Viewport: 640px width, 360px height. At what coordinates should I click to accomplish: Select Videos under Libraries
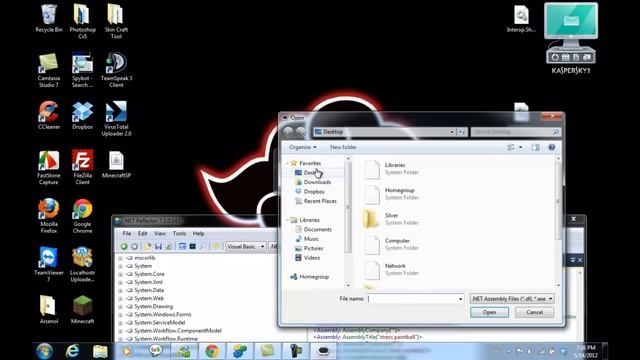pos(308,258)
